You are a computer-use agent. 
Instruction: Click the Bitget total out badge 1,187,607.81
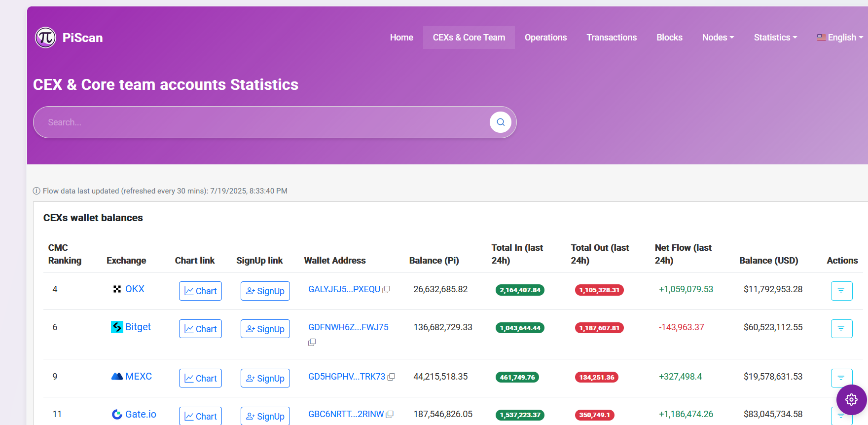click(x=599, y=328)
